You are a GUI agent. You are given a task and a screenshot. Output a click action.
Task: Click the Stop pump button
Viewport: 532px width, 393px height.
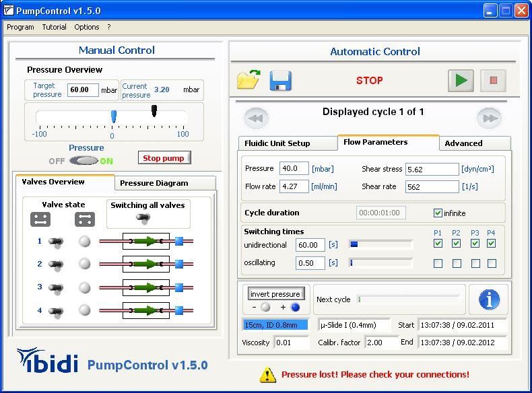click(x=164, y=157)
